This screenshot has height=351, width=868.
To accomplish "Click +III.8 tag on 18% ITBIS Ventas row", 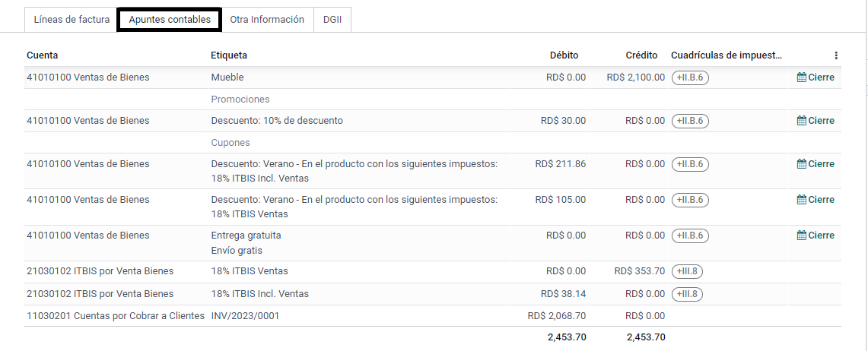I will click(687, 271).
